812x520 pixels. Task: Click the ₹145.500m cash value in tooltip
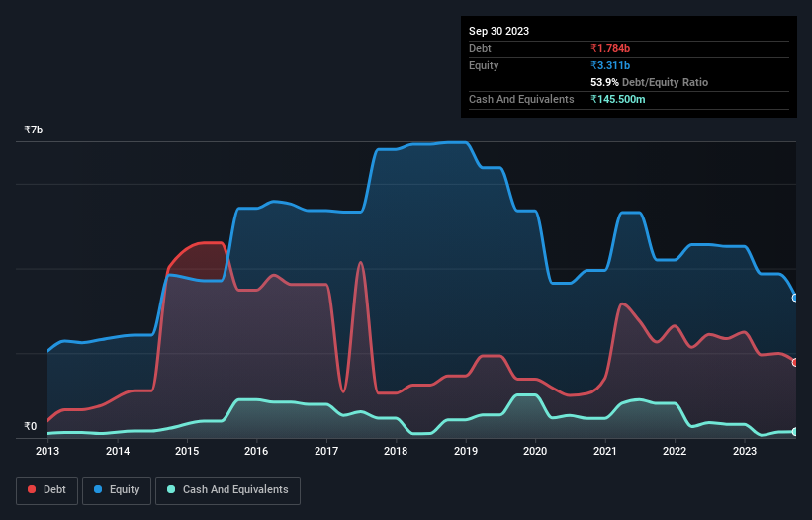[618, 99]
